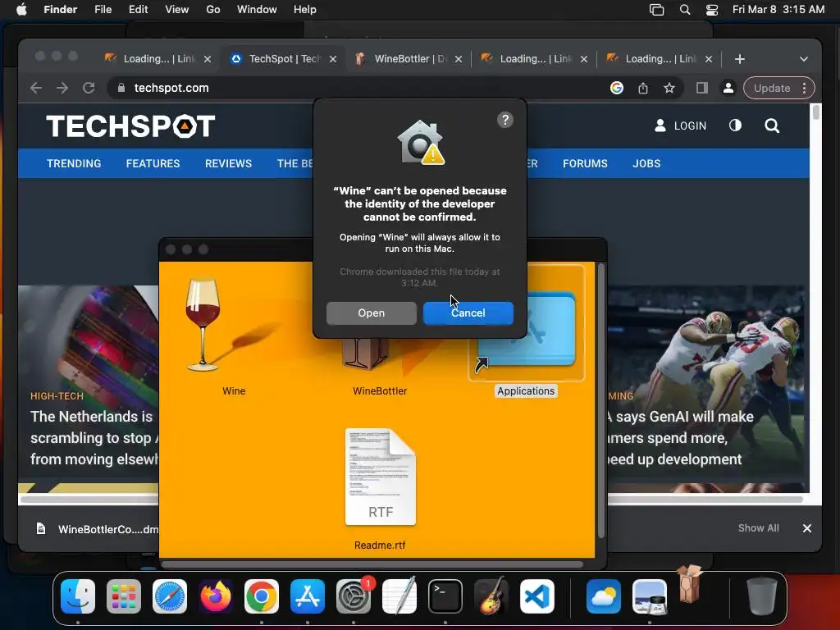Open REVIEWS in TechSpot nav

228,163
